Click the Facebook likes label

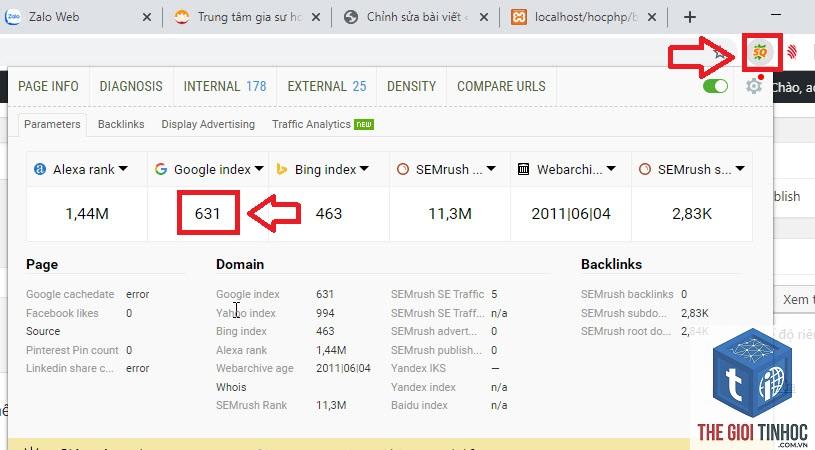click(x=62, y=313)
